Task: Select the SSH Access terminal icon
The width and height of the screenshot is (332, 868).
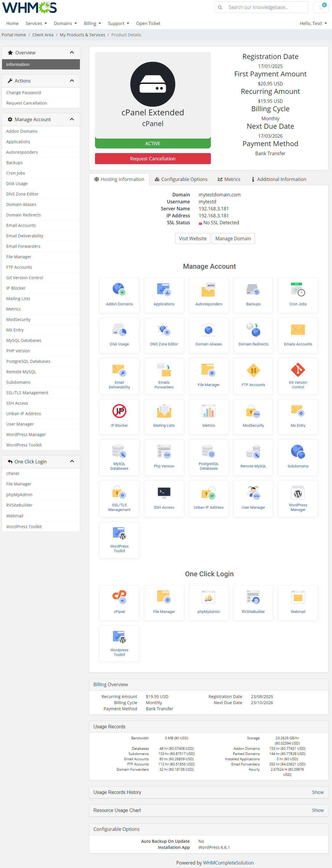Action: [x=164, y=493]
